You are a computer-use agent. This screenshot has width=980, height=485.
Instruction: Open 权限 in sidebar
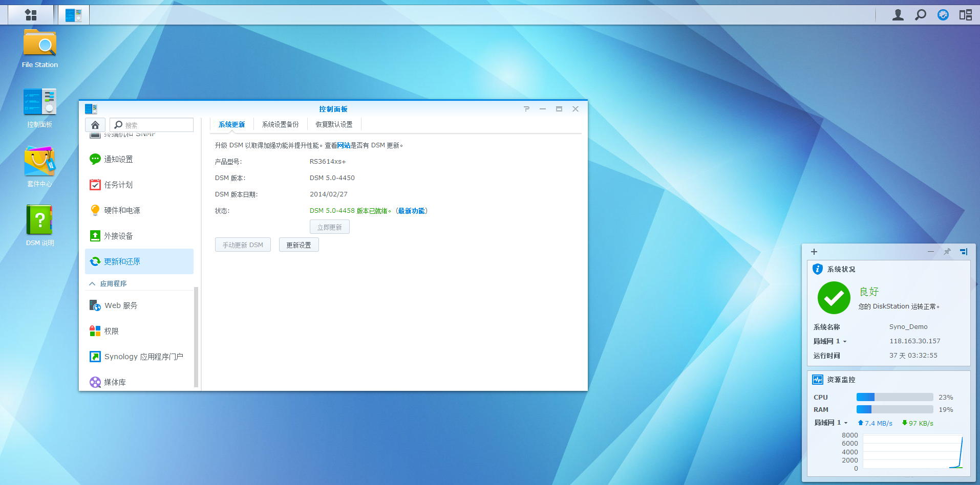[139, 331]
